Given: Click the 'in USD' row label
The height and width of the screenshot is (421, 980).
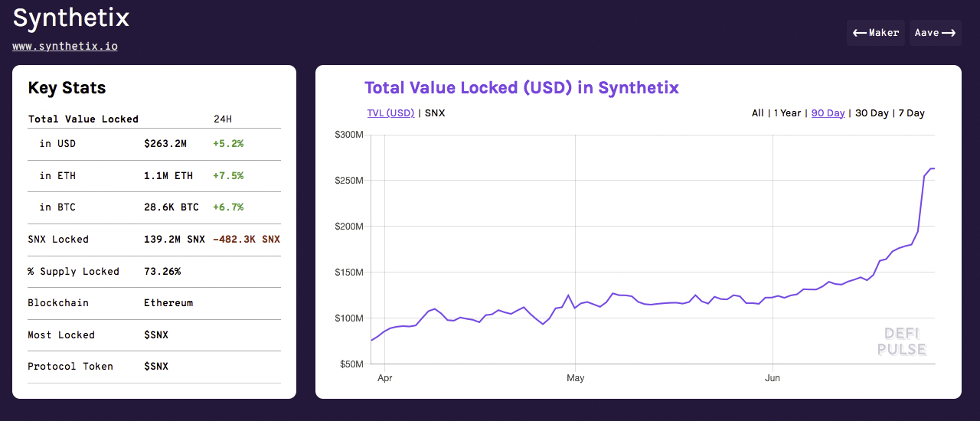Looking at the screenshot, I should [x=58, y=144].
